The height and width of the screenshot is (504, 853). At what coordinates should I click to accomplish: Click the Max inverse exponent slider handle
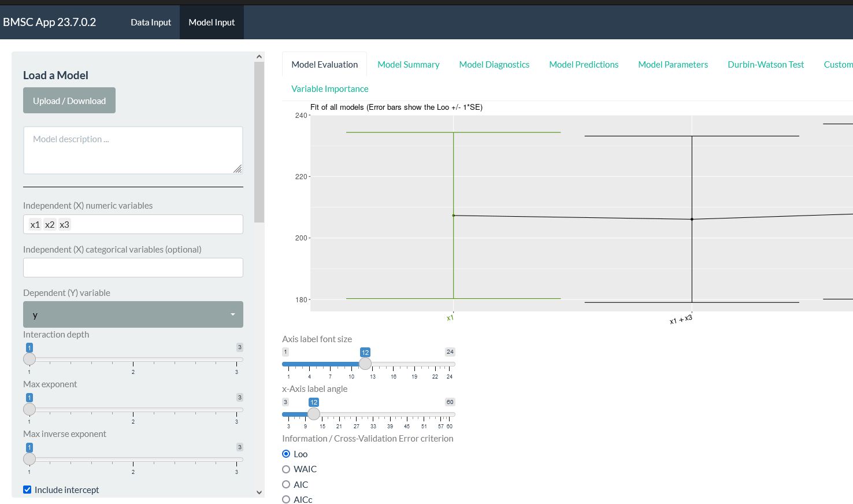(x=29, y=459)
